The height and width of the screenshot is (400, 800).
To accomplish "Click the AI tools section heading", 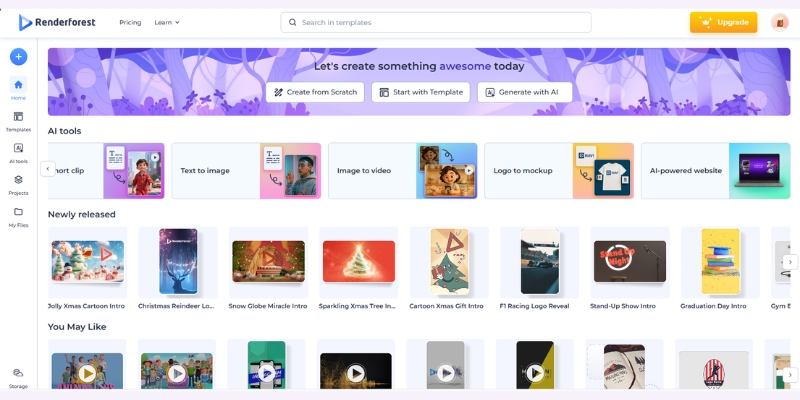I will (64, 131).
